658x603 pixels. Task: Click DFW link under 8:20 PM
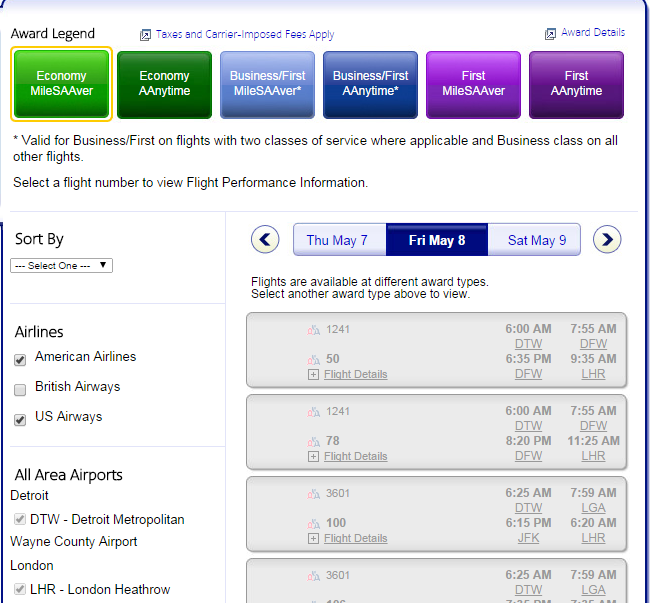pos(528,456)
